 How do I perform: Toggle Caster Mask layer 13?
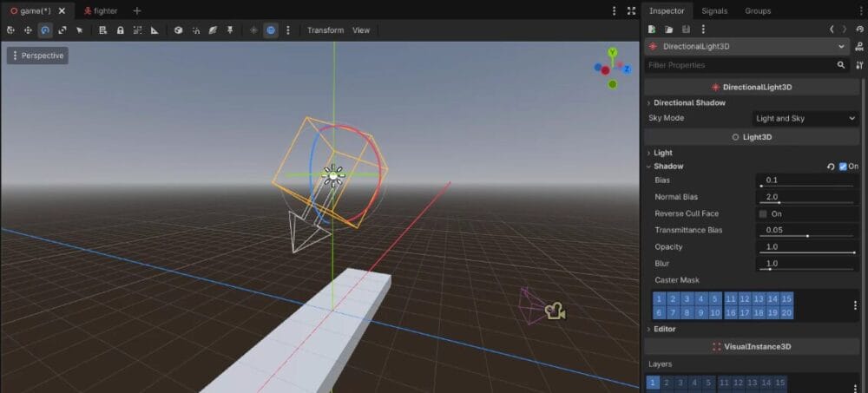759,299
